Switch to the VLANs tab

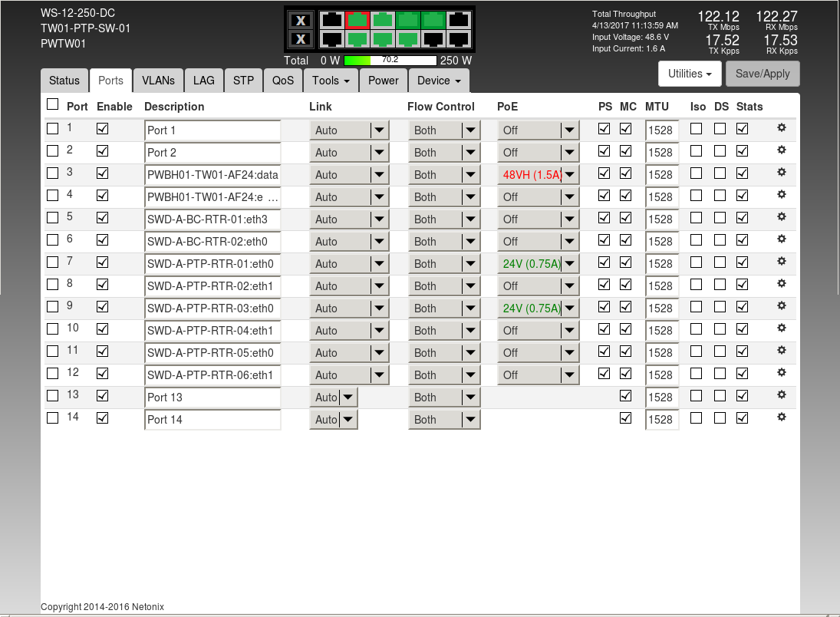point(158,81)
